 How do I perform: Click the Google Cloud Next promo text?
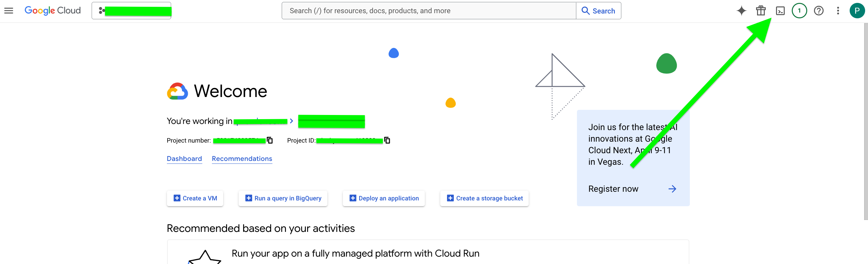633,145
